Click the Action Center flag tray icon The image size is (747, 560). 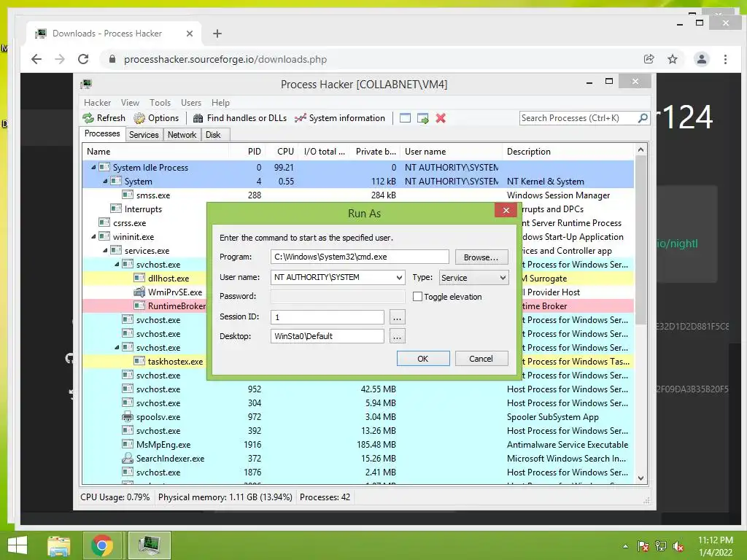click(x=643, y=546)
